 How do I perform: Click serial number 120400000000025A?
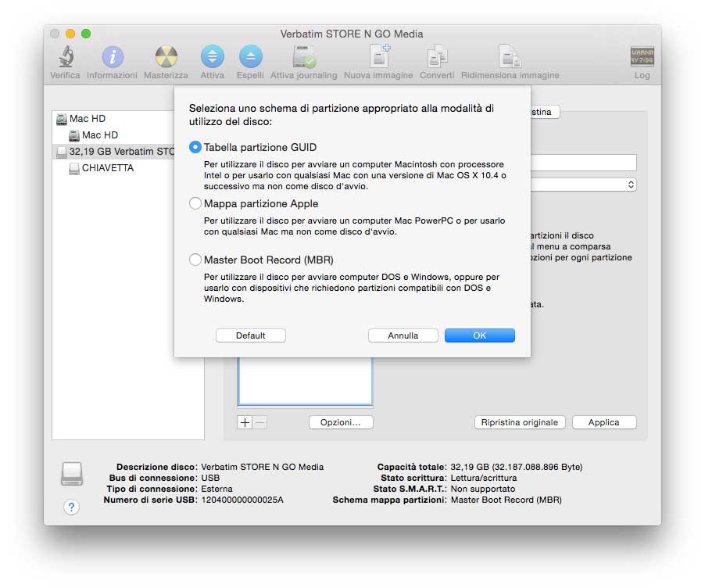242,500
